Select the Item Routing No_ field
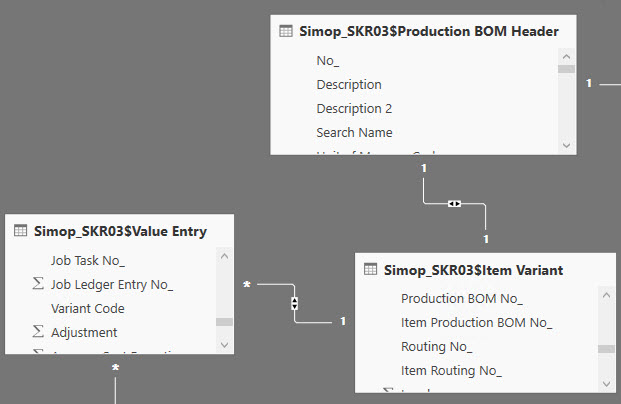The width and height of the screenshot is (621, 404). point(451,371)
